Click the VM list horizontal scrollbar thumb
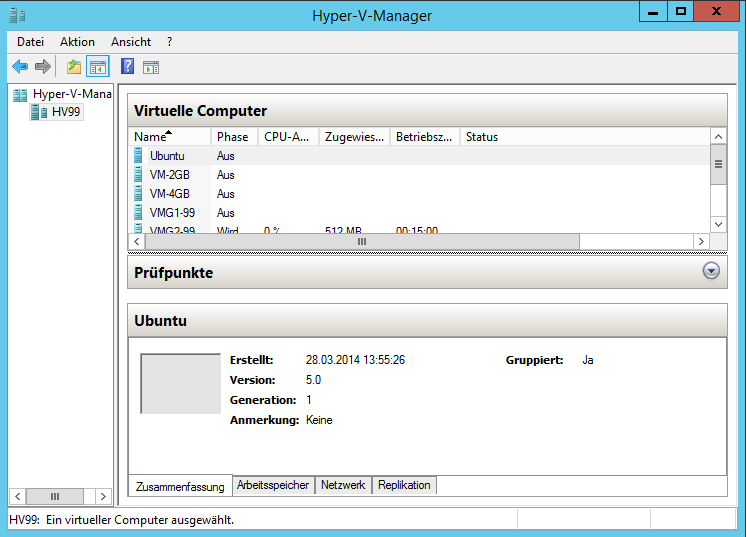The image size is (746, 537). click(x=362, y=242)
